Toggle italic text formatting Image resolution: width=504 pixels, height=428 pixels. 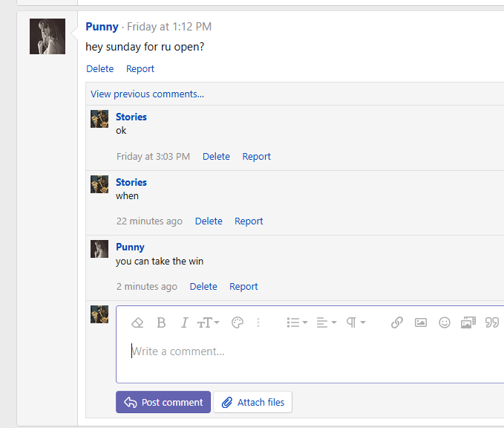click(x=184, y=322)
